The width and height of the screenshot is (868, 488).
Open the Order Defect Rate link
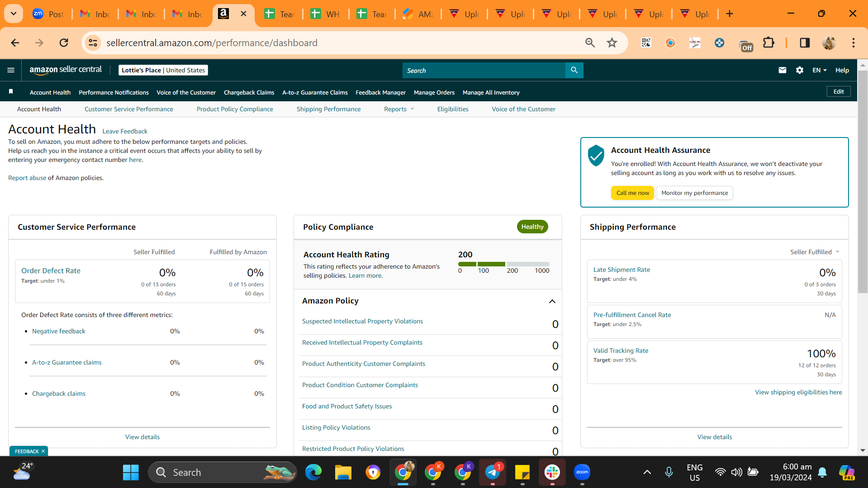click(51, 270)
